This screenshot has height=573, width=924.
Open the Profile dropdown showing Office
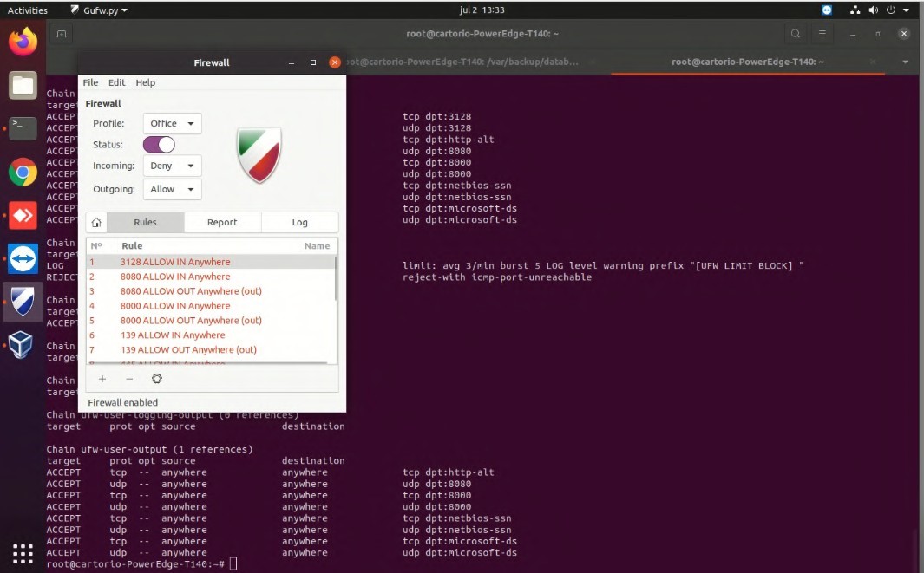tap(172, 123)
